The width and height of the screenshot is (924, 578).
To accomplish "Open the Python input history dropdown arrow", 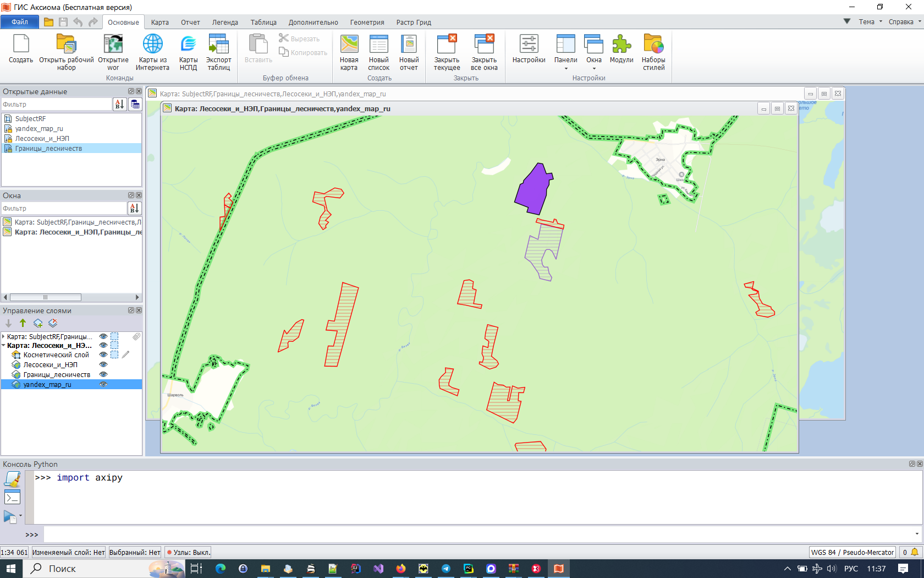I will click(916, 534).
